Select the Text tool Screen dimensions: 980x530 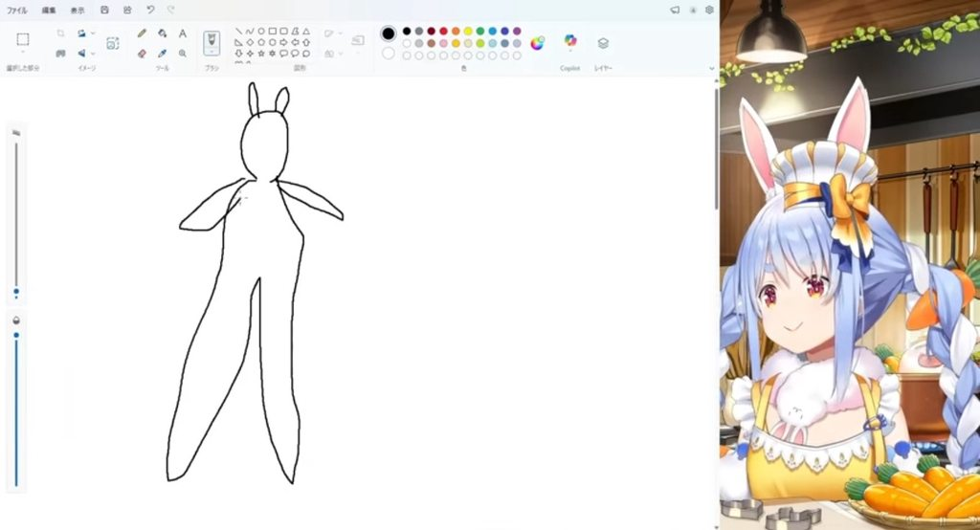(x=183, y=33)
